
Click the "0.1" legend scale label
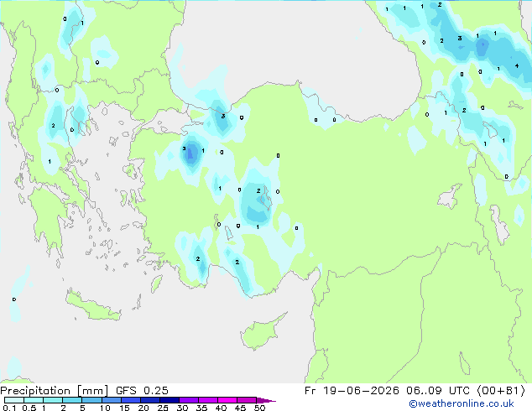pos(9,408)
